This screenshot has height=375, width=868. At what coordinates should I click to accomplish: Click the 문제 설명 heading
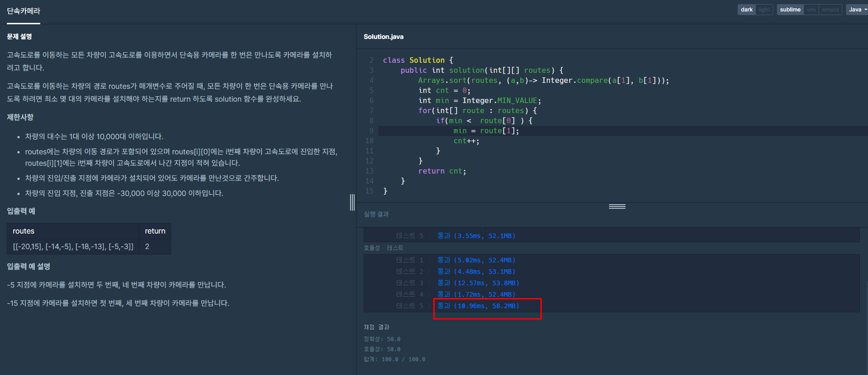19,37
